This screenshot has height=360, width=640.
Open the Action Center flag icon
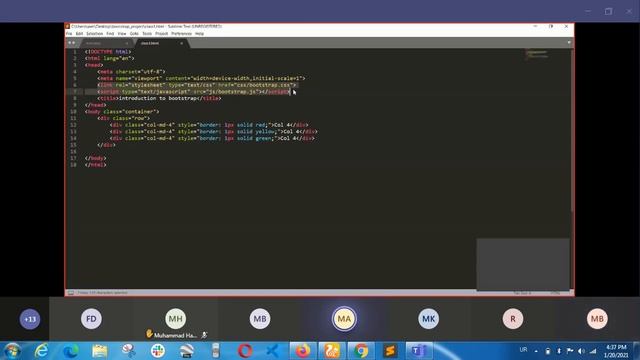click(570, 351)
